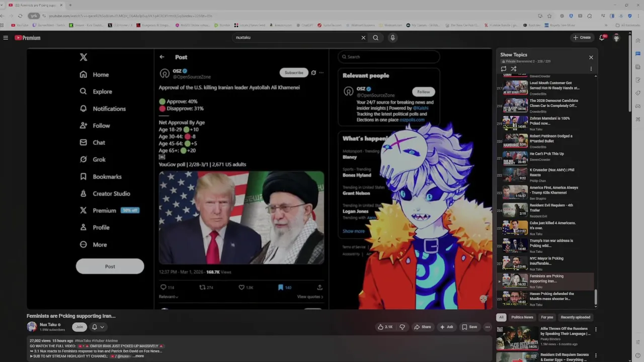Play Loud Mouth Customer playlist video
This screenshot has width=644, height=362.
coord(546,88)
